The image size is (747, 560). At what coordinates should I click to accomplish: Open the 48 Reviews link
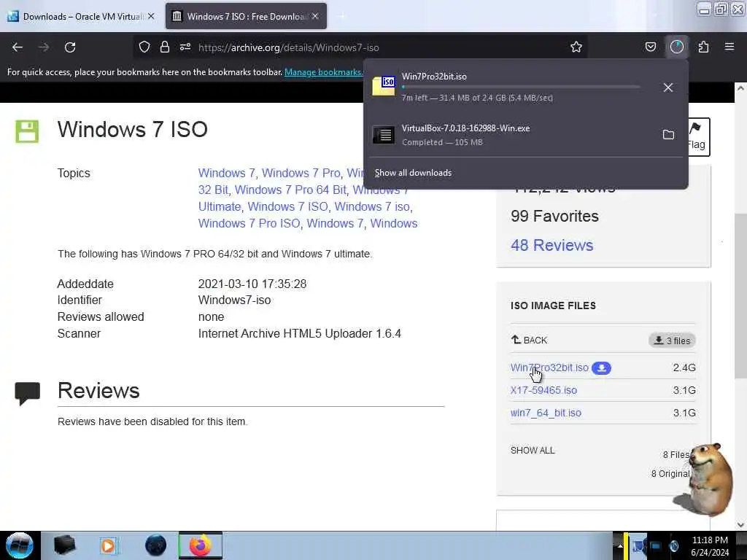coord(551,245)
